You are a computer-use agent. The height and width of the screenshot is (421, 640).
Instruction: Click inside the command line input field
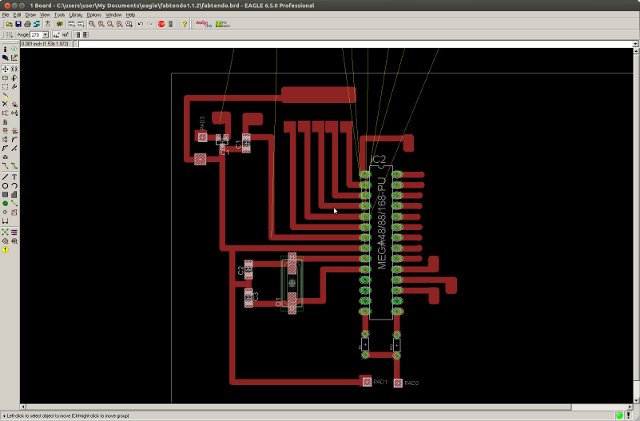point(355,44)
